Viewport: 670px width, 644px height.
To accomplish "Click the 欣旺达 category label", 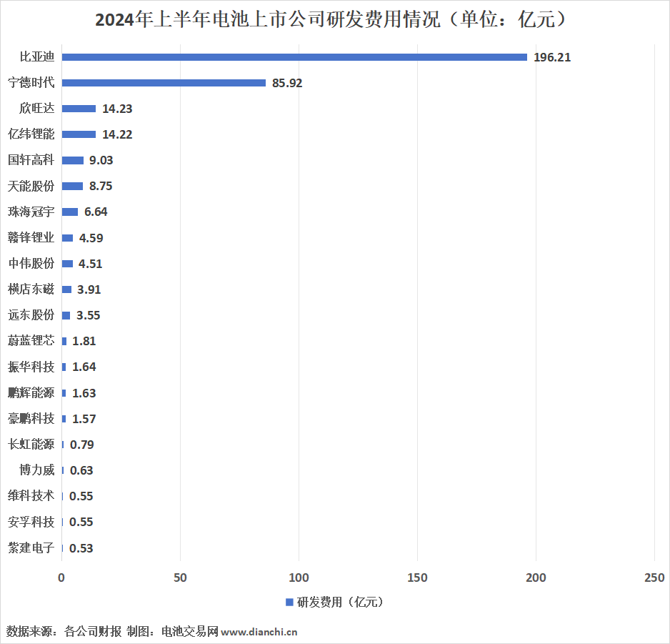I will click(x=36, y=108).
